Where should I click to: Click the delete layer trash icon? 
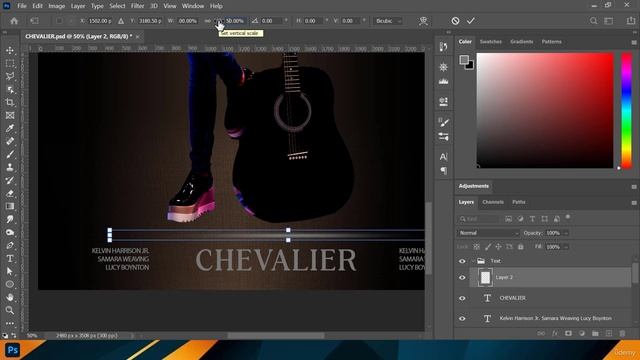[x=622, y=333]
